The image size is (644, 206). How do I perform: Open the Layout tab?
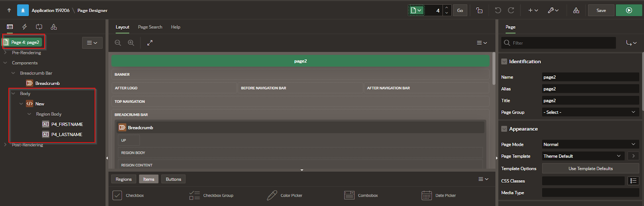[x=122, y=27]
